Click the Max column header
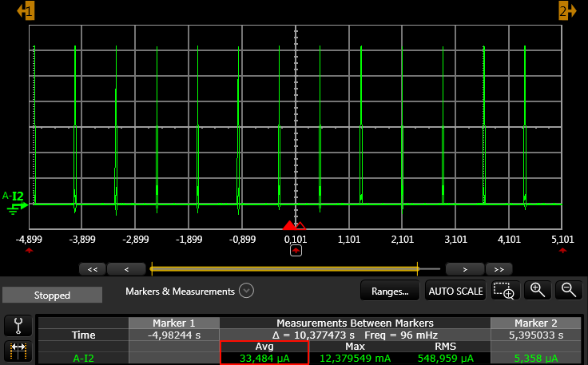Screen dimensions: 588x365 pos(355,347)
